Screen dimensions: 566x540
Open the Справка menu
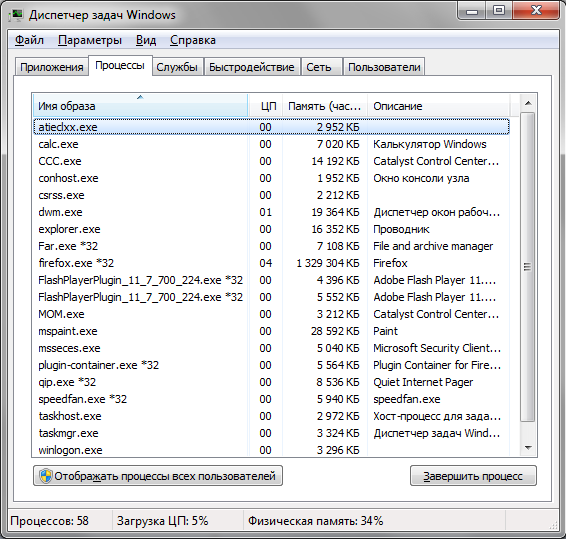[x=193, y=40]
